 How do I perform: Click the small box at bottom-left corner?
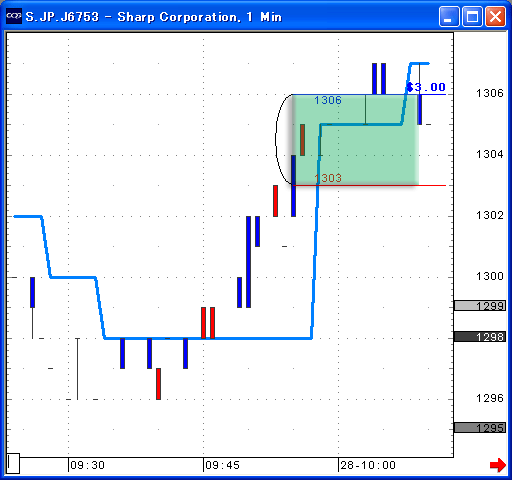point(13,463)
